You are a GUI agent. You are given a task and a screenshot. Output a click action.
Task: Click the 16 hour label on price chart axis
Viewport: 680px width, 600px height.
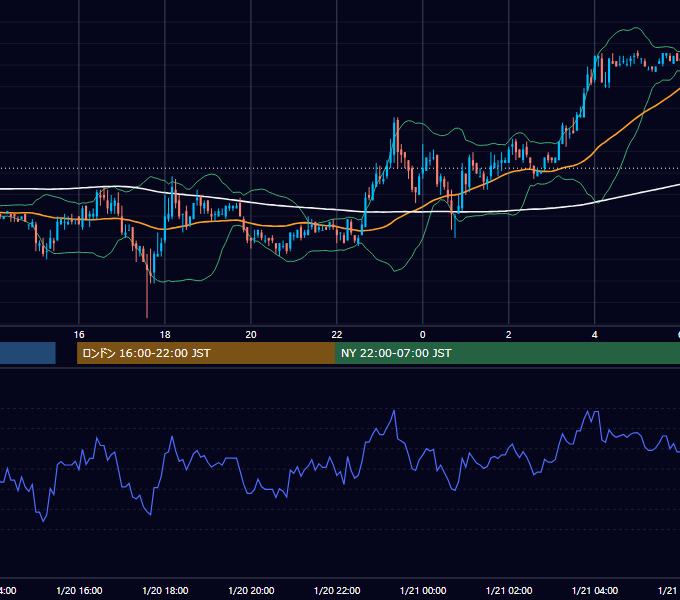pos(79,335)
